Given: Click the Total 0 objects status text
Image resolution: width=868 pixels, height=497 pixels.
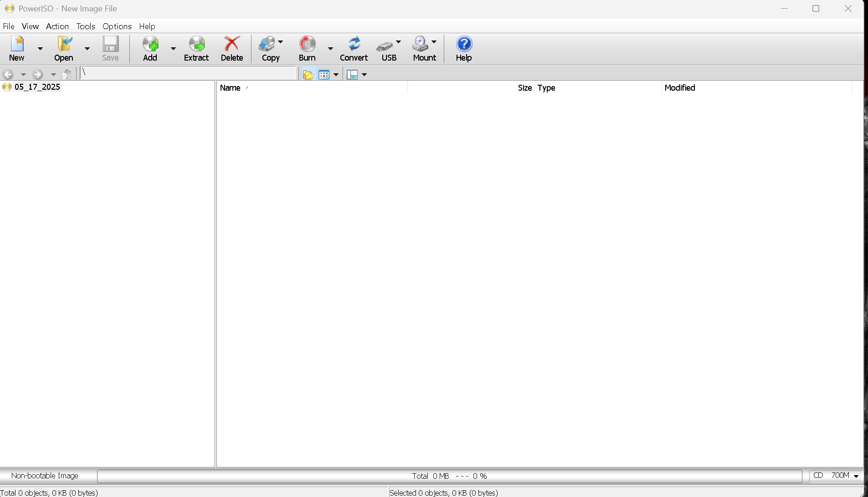Looking at the screenshot, I should tap(49, 492).
